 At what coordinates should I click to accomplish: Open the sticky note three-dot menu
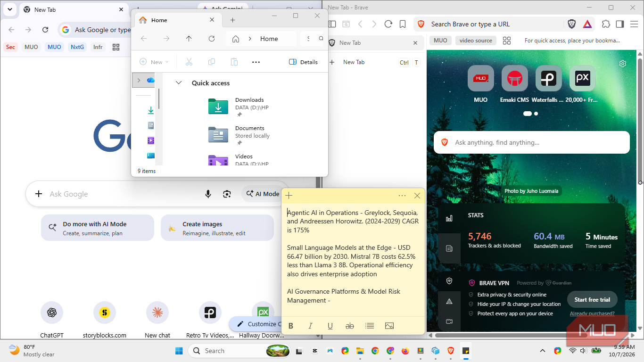[402, 196]
